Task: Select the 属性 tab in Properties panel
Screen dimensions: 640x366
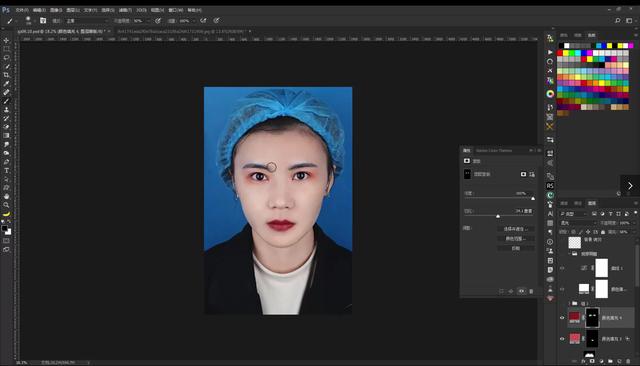Action: pyautogui.click(x=467, y=151)
